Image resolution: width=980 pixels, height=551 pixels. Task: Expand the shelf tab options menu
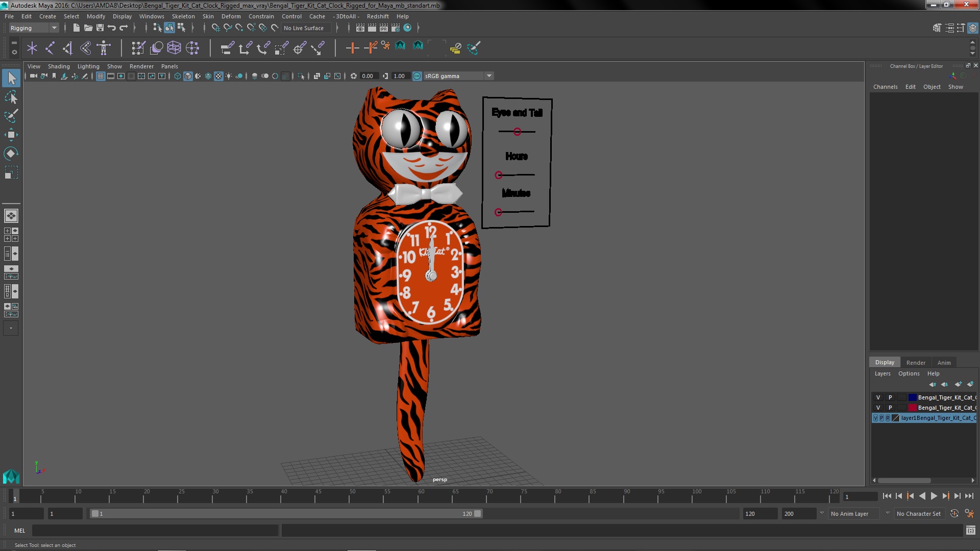[x=14, y=52]
